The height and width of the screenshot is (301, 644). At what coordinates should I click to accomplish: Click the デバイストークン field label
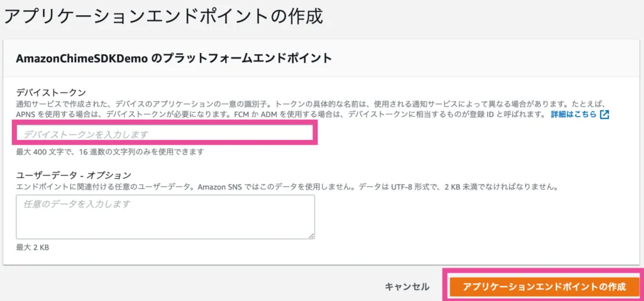coord(51,92)
